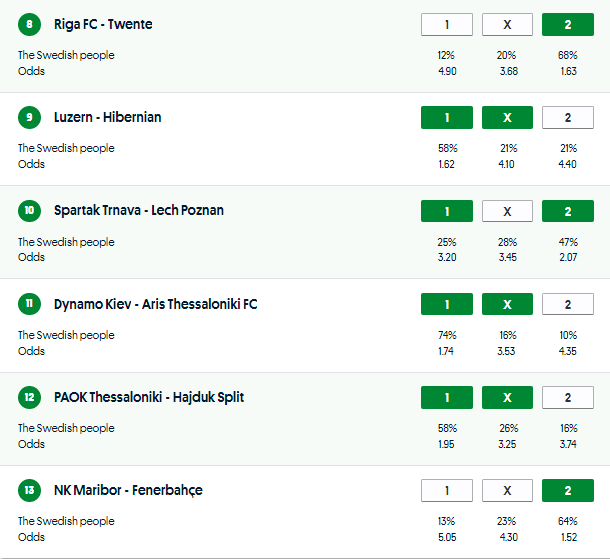Deselect draw X for Luzern - Hibernian
610x559 pixels.
point(507,118)
